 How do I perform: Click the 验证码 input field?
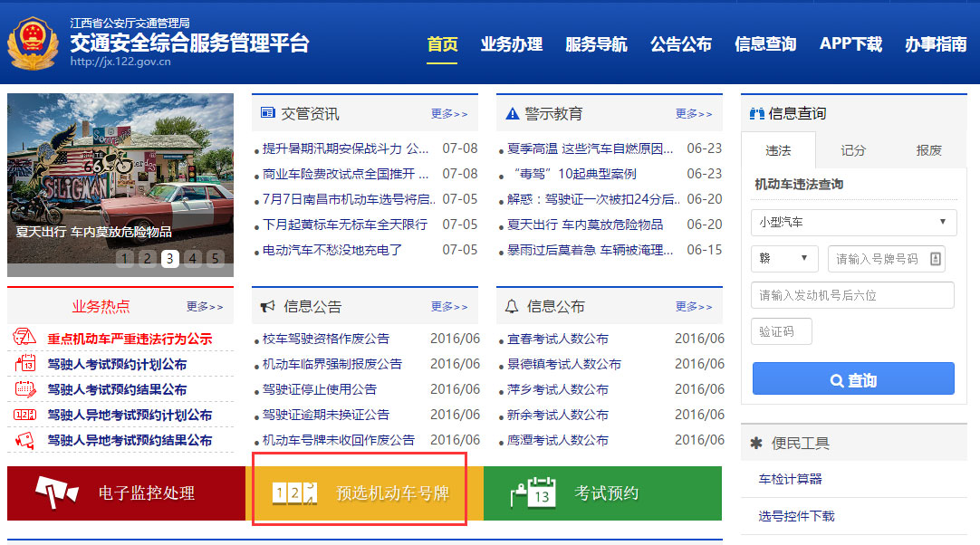[781, 330]
